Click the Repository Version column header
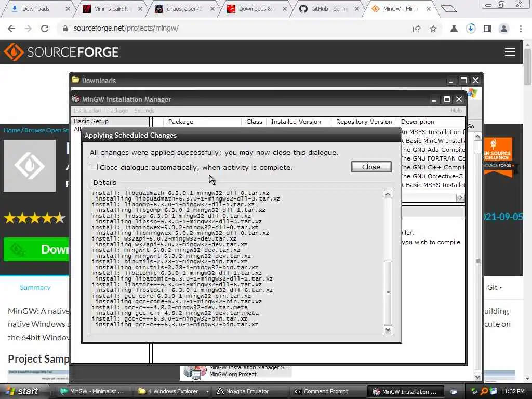532x399 pixels. [x=364, y=122]
